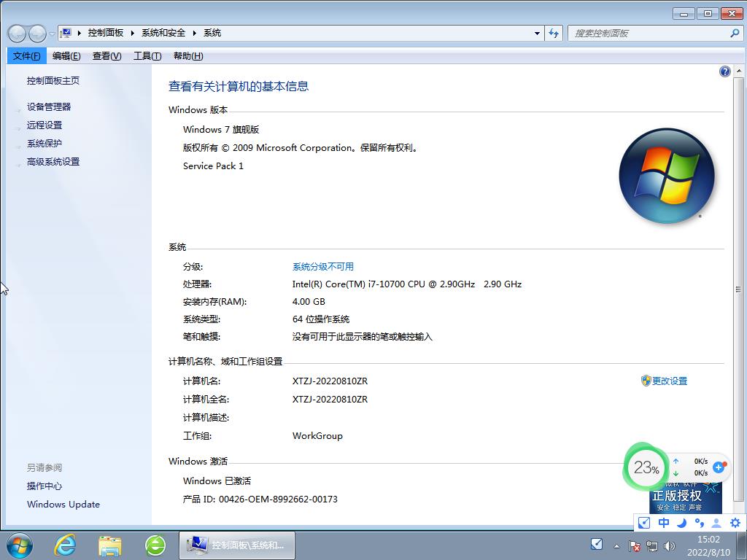Screen dimensions: 747x560
Task: Click the user account icon on the IME bar
Action: (x=717, y=523)
